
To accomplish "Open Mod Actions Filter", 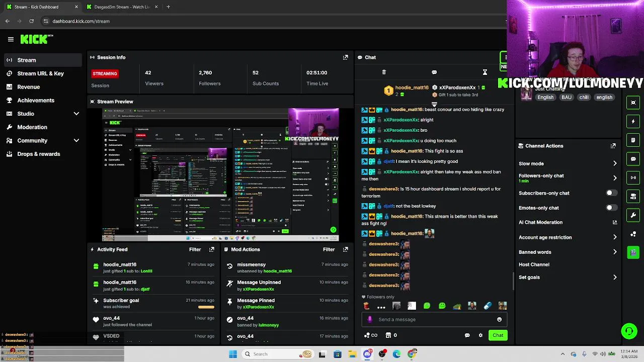I will (x=329, y=249).
